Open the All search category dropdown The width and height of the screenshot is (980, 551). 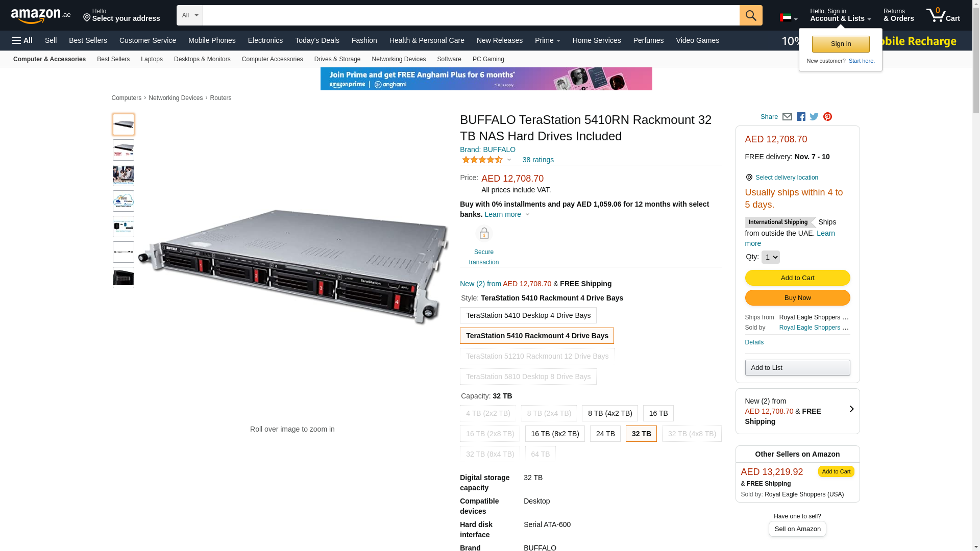[189, 15]
